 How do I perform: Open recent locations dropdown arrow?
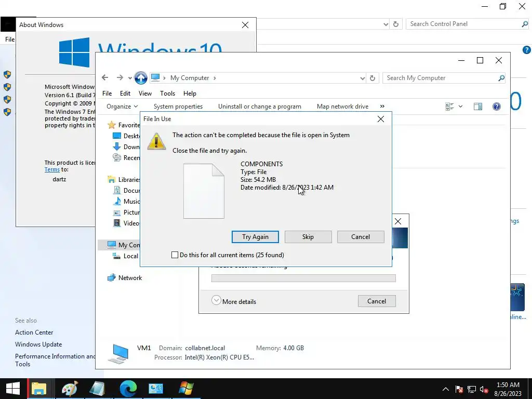pos(130,78)
